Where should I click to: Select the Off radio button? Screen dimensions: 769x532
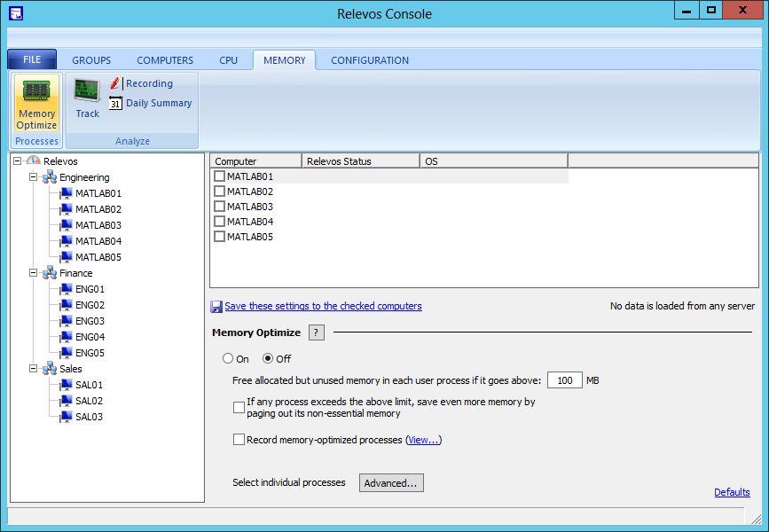(x=268, y=358)
